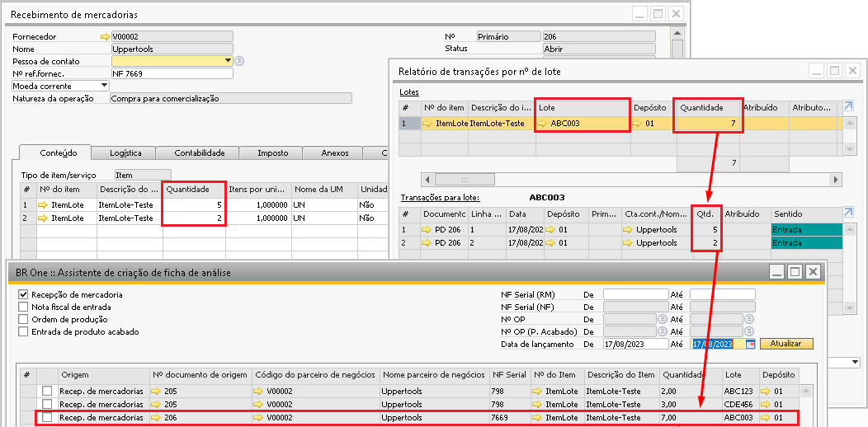Expand the lot transactions table with its maximize icon
The image size is (868, 427).
849,213
